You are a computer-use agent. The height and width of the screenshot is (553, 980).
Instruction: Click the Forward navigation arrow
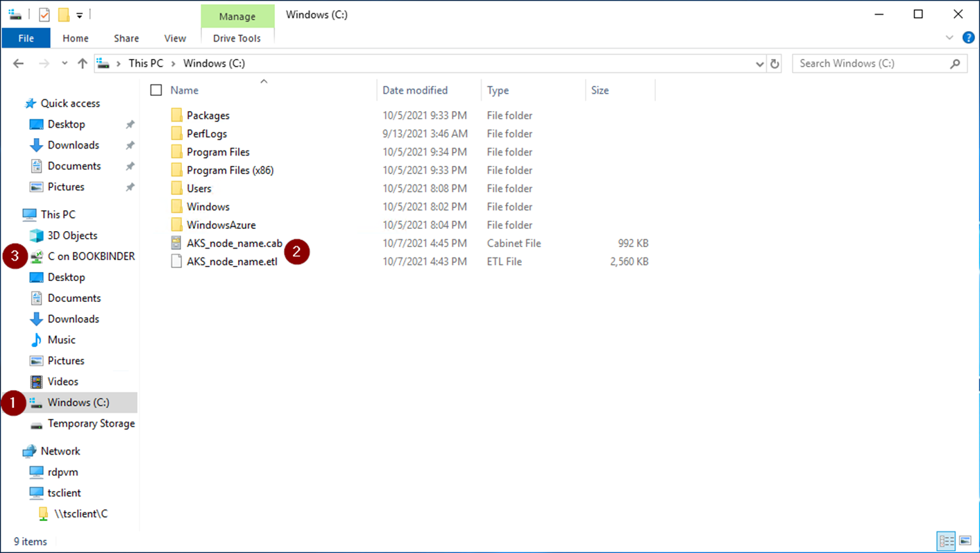coord(44,63)
